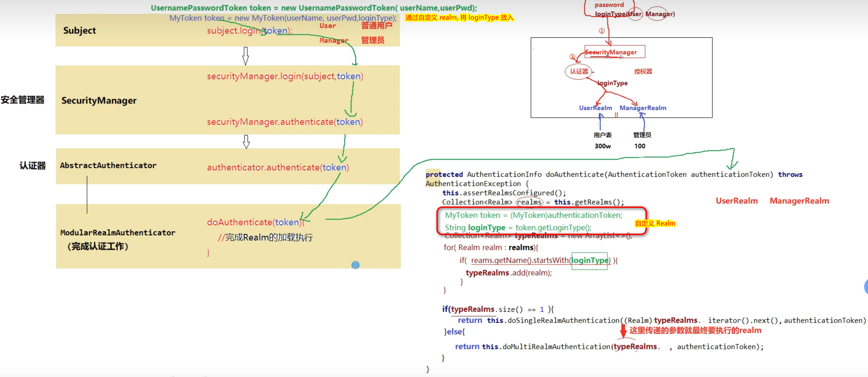Select the 'typeRealms.add(realm);' line

click(509, 273)
